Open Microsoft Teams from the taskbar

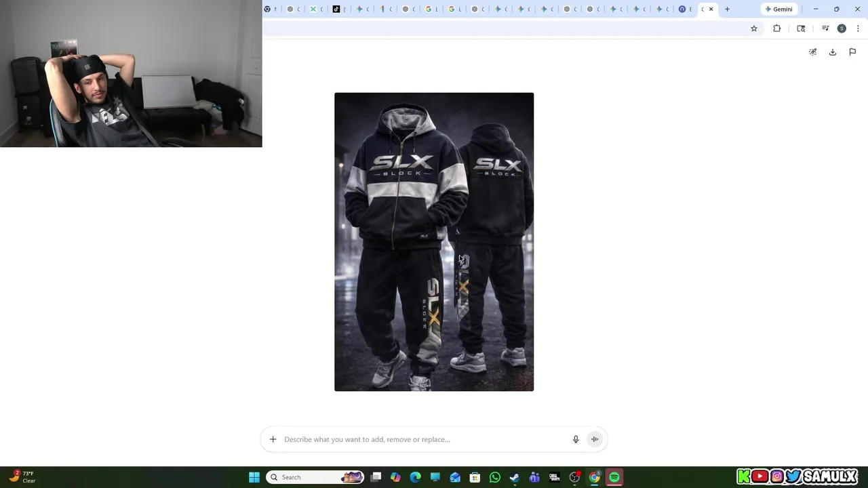[534, 477]
